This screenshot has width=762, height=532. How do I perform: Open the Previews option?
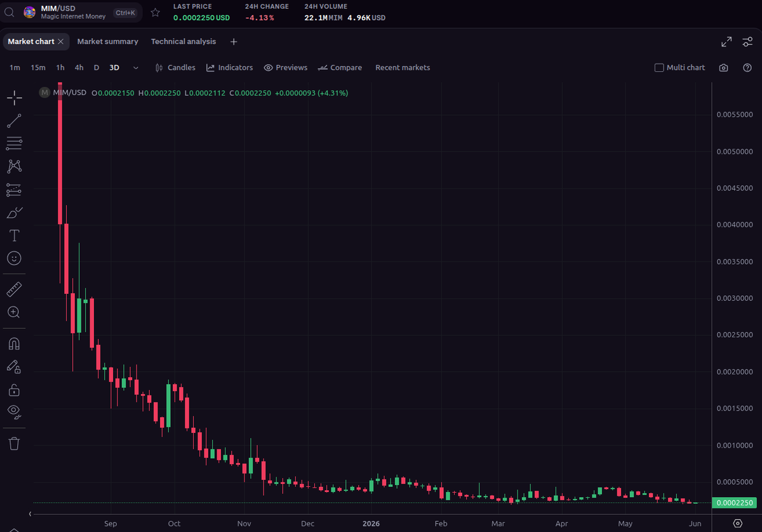click(285, 67)
